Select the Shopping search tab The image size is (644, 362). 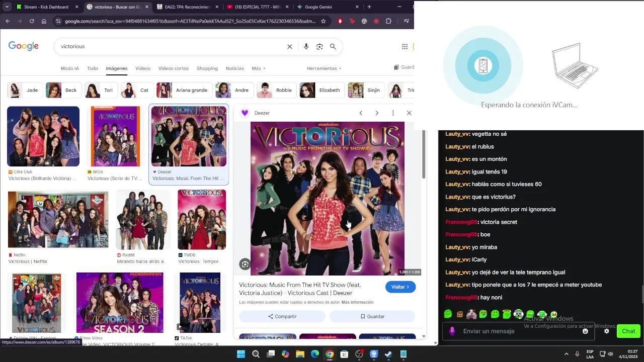click(207, 68)
